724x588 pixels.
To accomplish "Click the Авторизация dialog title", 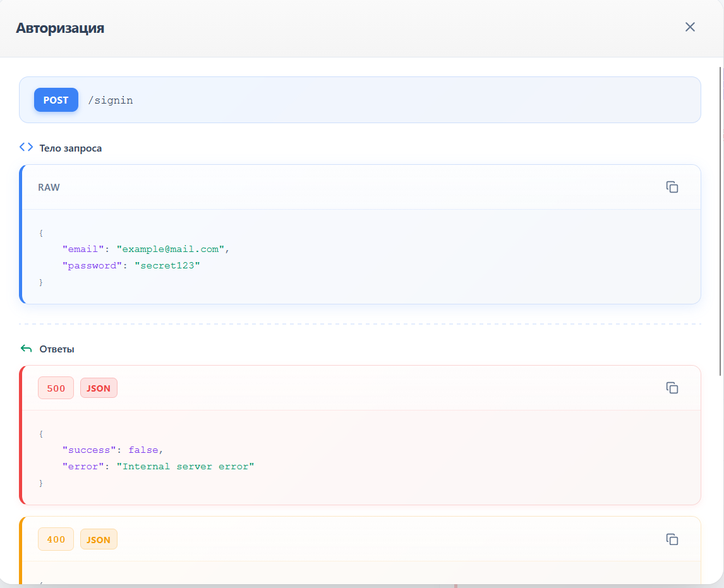I will [x=60, y=28].
